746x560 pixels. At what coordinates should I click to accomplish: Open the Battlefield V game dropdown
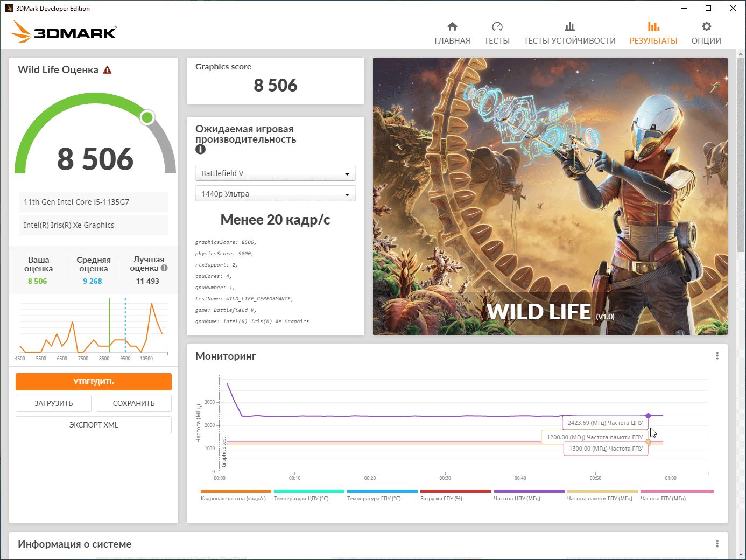pos(276,173)
